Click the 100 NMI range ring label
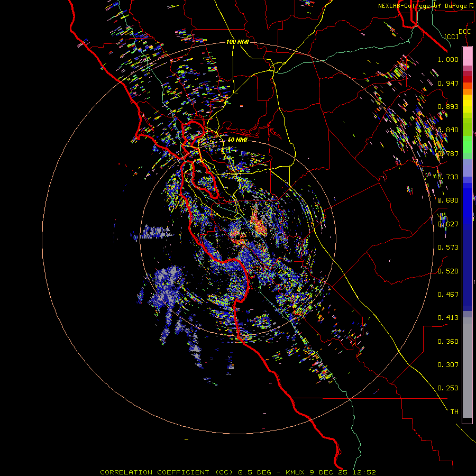The image size is (476, 476). point(237,42)
